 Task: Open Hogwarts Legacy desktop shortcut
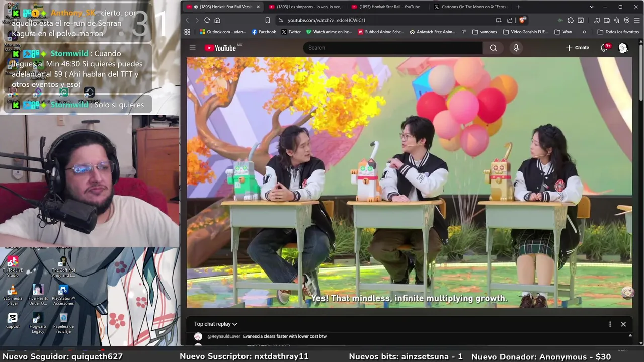point(38,322)
